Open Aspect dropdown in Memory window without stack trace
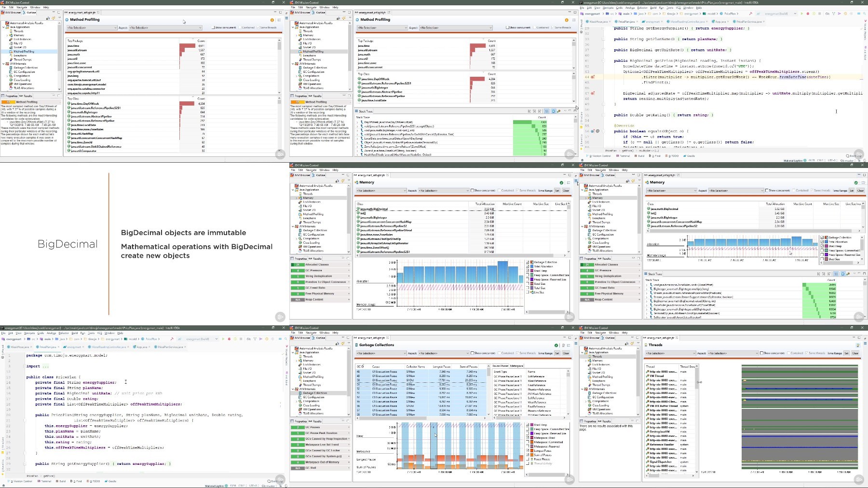The width and height of the screenshot is (868, 488). tap(444, 191)
